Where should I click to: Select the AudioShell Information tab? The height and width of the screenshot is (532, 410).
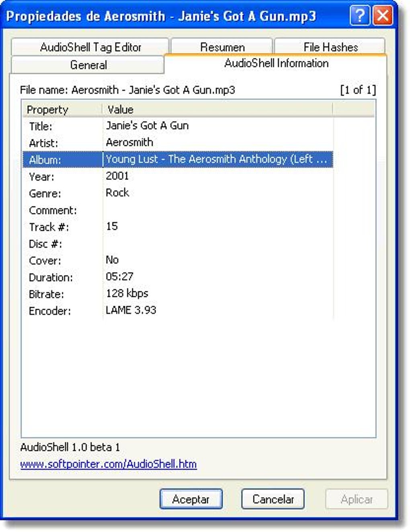point(276,63)
